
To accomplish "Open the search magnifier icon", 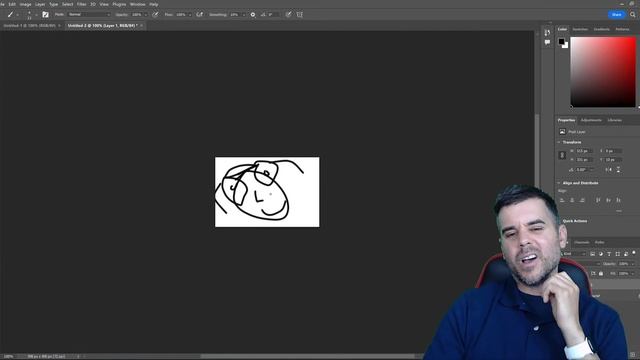I will [x=633, y=15].
